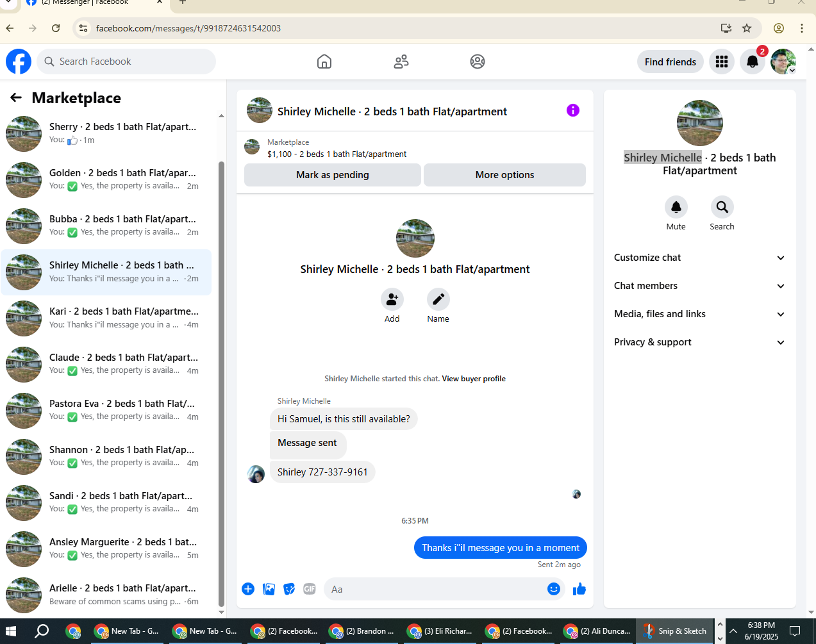Open the account profile picture menu

pyautogui.click(x=783, y=62)
